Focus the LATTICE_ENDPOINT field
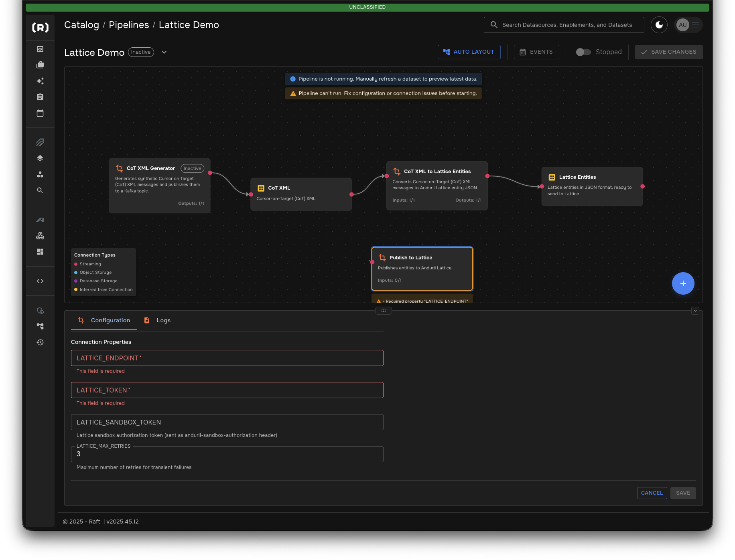 pyautogui.click(x=227, y=358)
